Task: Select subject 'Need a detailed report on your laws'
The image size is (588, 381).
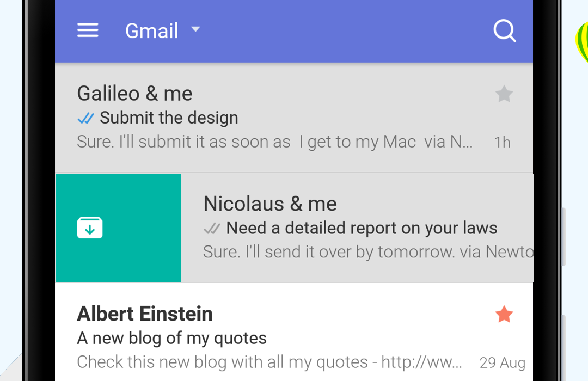Action: [362, 228]
